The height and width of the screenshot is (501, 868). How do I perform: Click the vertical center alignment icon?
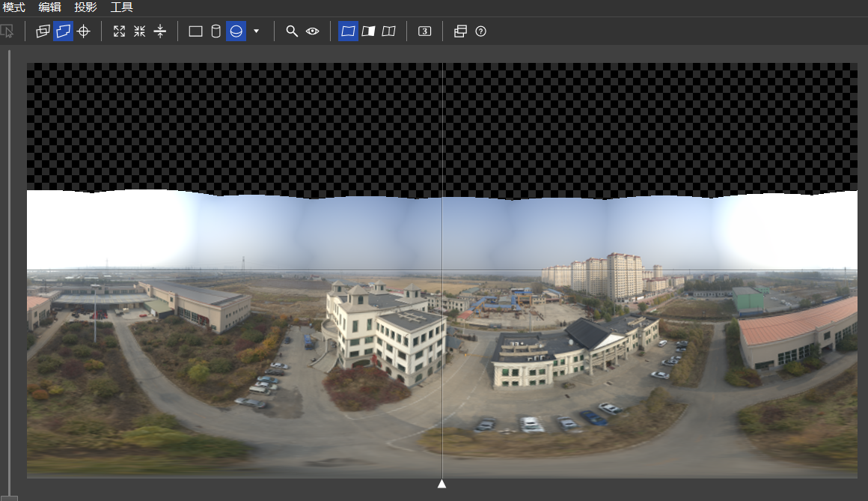tap(160, 31)
